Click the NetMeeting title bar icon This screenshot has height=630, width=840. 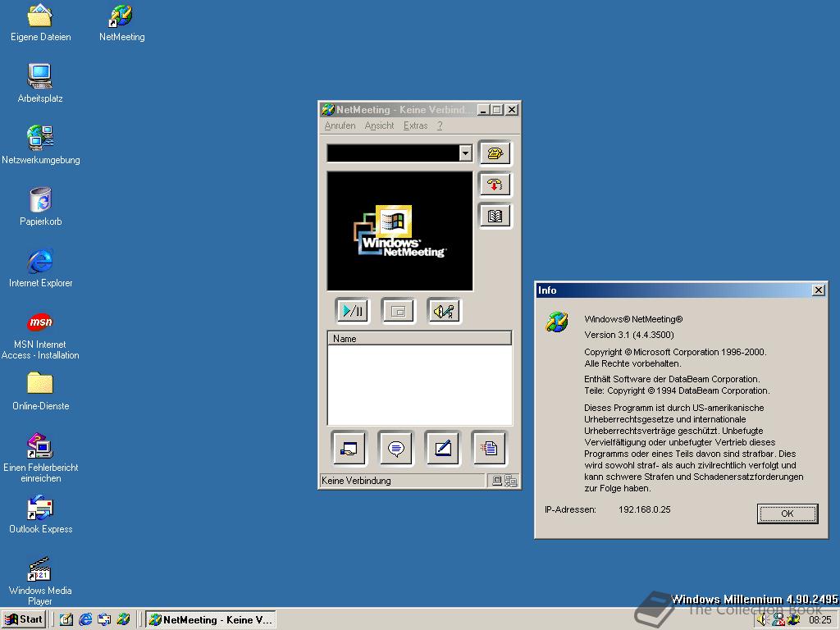coord(328,110)
